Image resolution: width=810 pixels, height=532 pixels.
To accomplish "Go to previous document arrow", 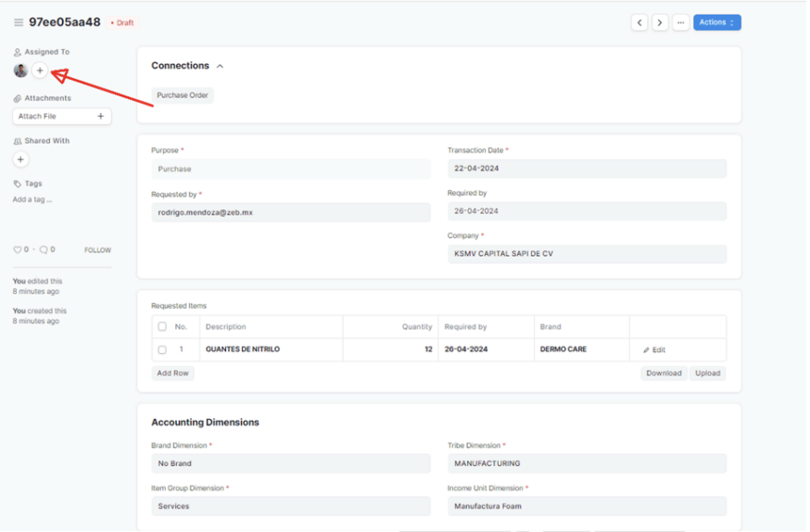I will click(639, 22).
